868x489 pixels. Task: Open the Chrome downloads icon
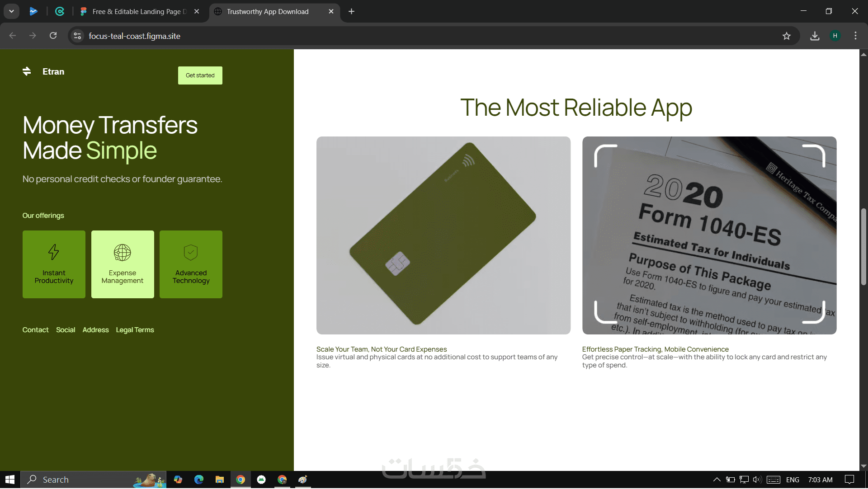(815, 36)
